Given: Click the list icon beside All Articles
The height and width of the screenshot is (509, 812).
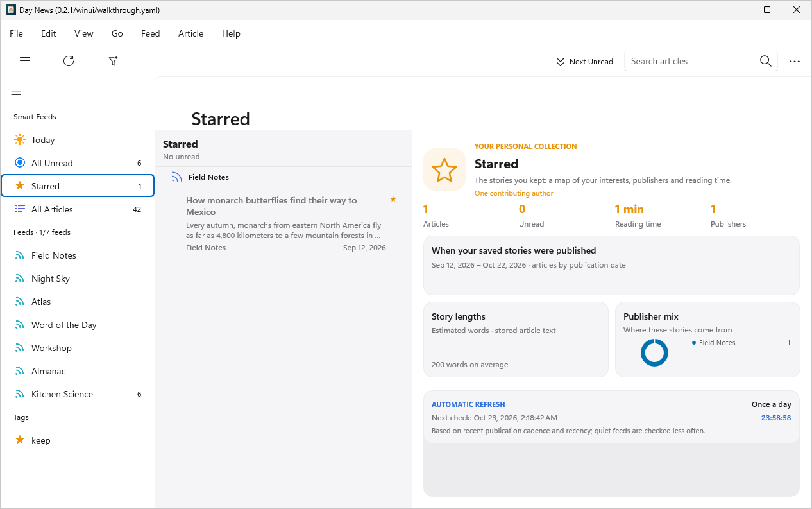Looking at the screenshot, I should pyautogui.click(x=20, y=209).
